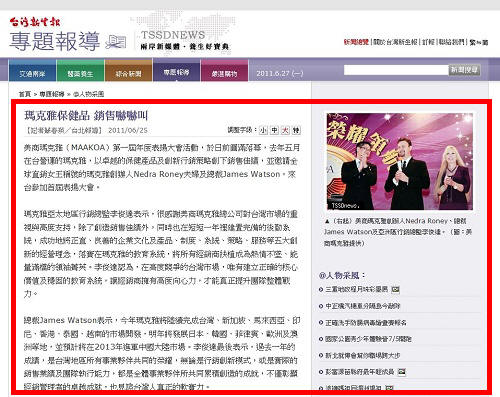The height and width of the screenshot is (397, 500).
Task: Open the TSSDNEWS banner logo
Action: (184, 40)
